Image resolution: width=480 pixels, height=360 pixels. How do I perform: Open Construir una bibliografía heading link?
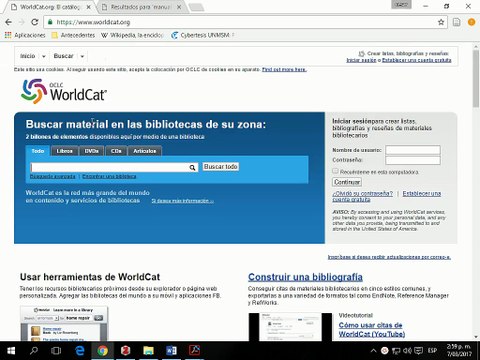(305, 277)
